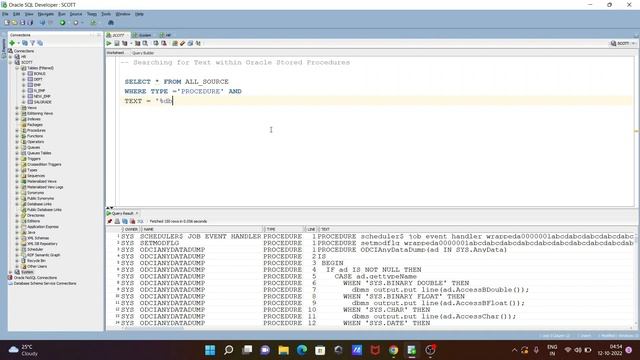Switch to the Query Builder tab

(143, 53)
